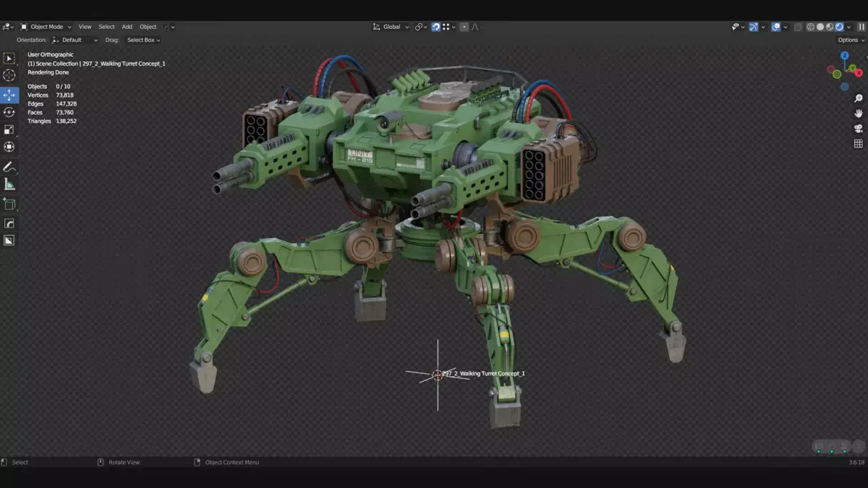Open the snapping options dropdown
The width and height of the screenshot is (868, 488).
pos(449,27)
